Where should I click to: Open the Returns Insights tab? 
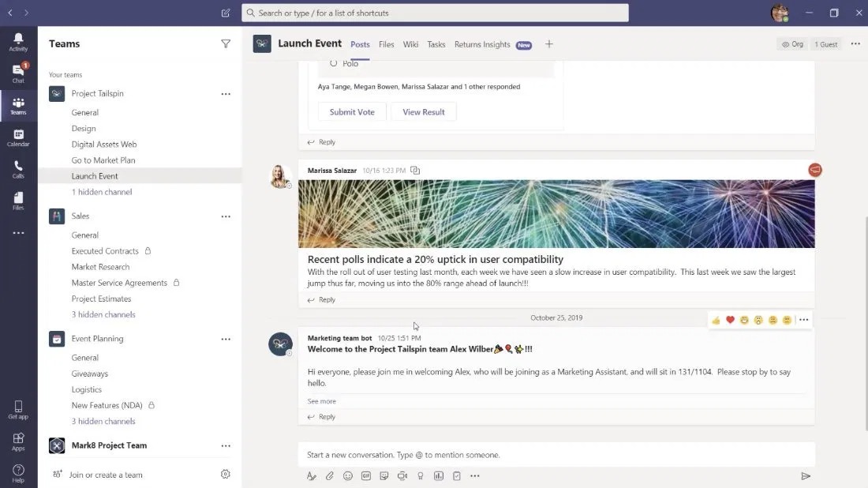tap(482, 44)
